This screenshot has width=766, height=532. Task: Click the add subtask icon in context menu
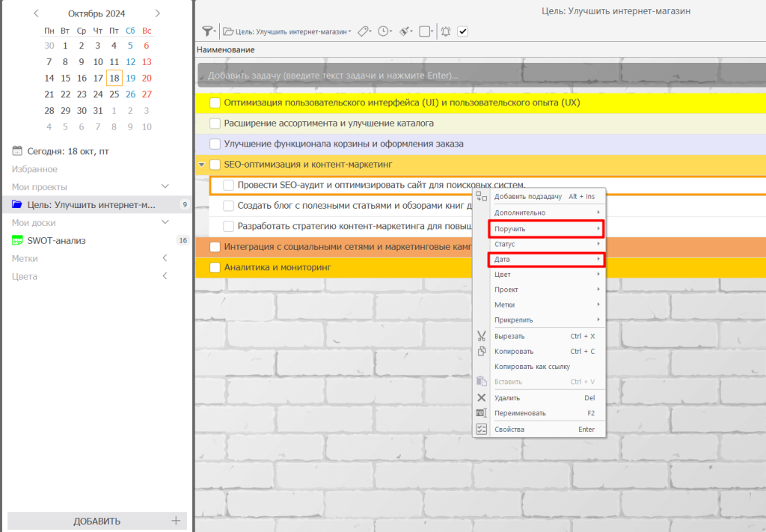[481, 196]
